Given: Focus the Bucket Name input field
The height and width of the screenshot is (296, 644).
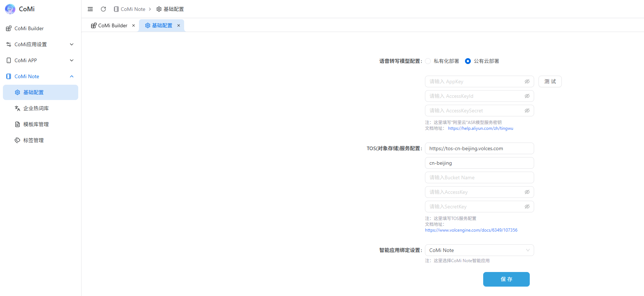Looking at the screenshot, I should [x=479, y=177].
